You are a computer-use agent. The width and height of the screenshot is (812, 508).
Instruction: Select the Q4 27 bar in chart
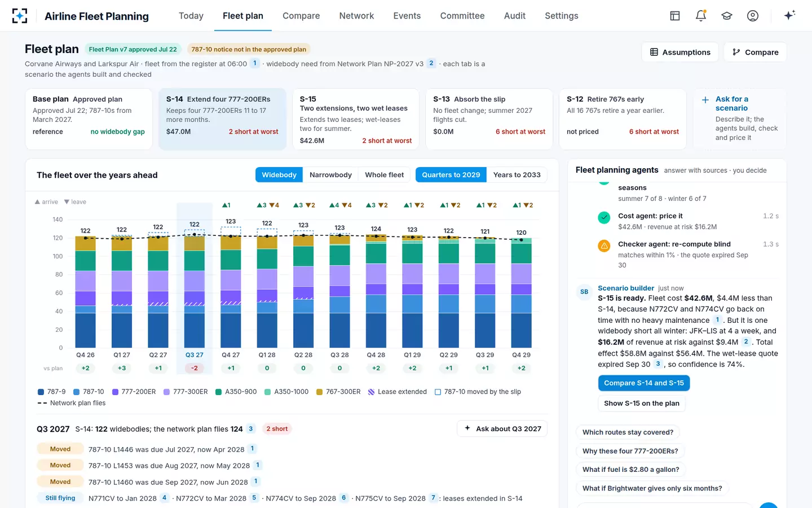point(231,291)
